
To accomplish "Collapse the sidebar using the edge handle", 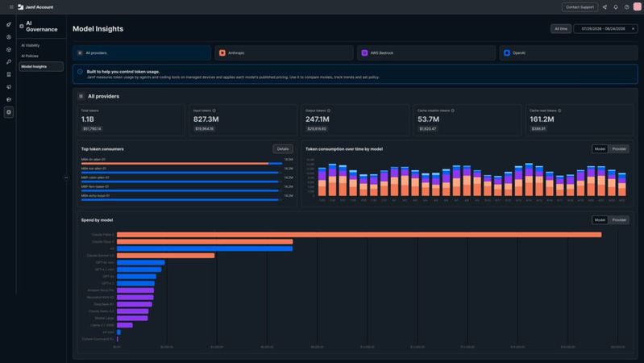I will tap(66, 177).
